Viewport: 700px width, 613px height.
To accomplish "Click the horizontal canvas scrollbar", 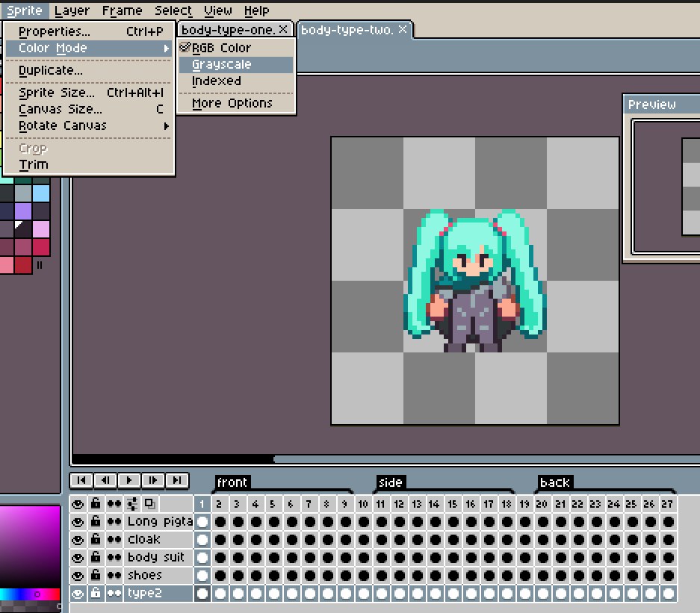I will pyautogui.click(x=486, y=459).
